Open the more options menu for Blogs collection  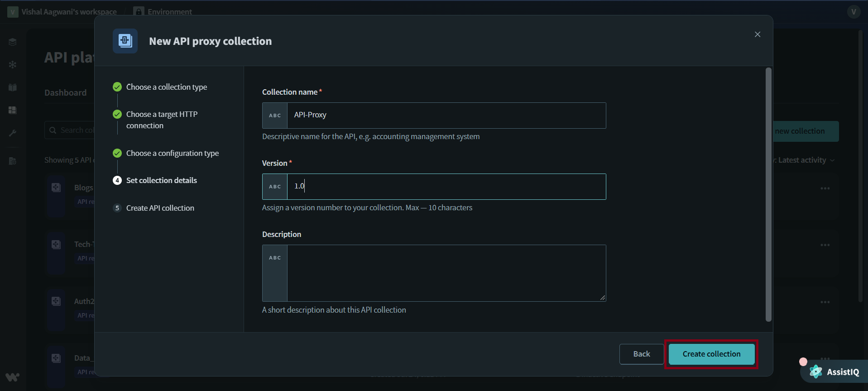coord(825,188)
